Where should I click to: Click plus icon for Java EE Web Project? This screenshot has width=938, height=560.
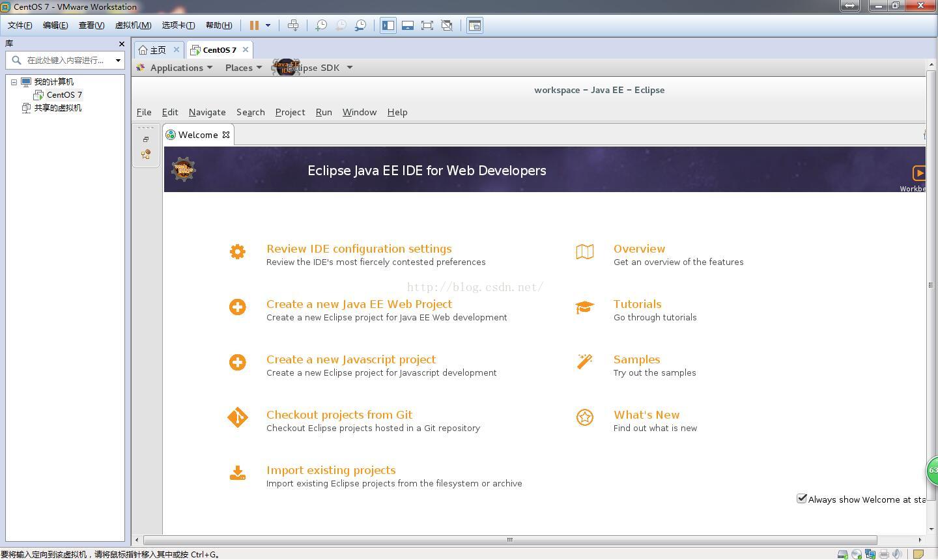click(238, 307)
